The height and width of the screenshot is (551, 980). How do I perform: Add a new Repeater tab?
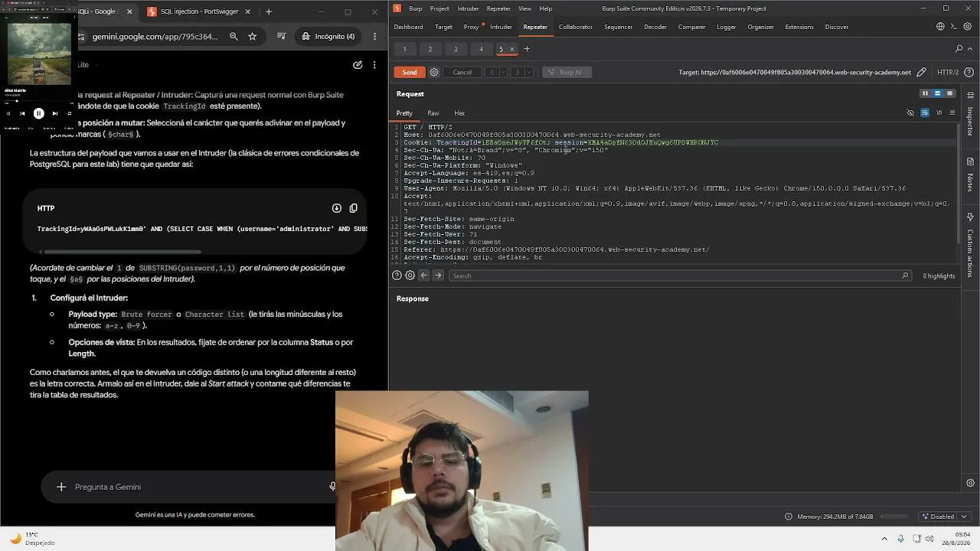[x=527, y=49]
